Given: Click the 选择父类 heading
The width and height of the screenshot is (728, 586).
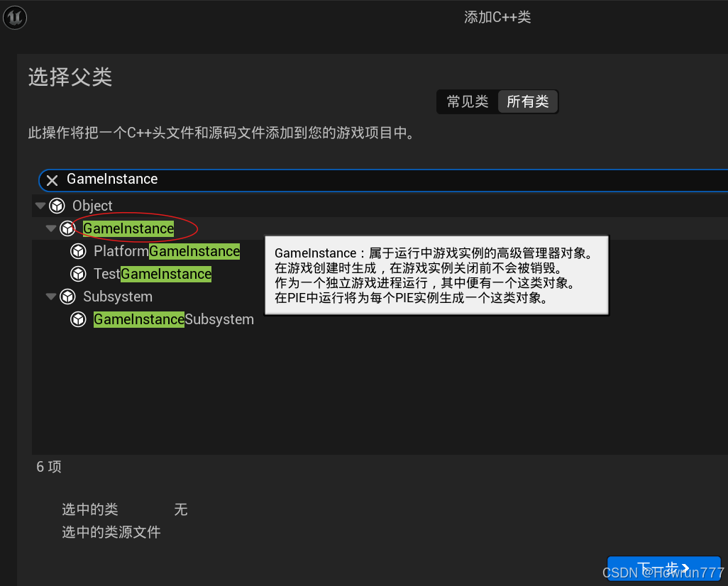Looking at the screenshot, I should click(70, 77).
